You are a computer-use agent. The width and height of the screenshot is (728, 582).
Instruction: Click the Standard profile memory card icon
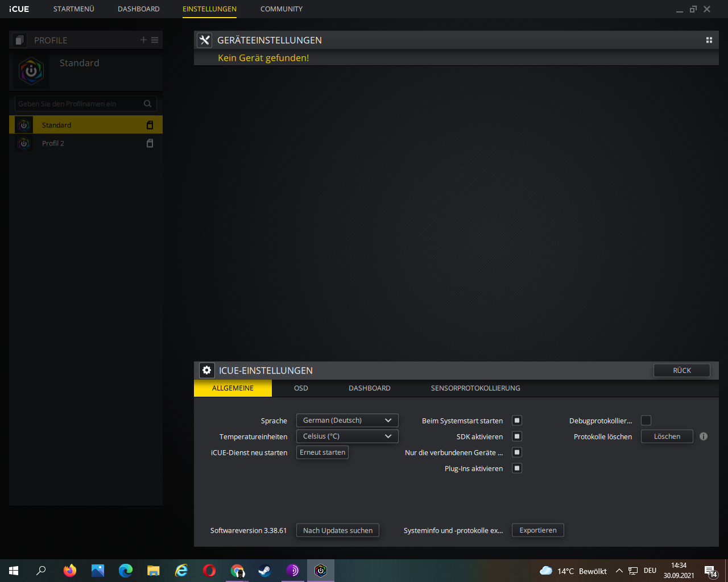click(x=150, y=124)
